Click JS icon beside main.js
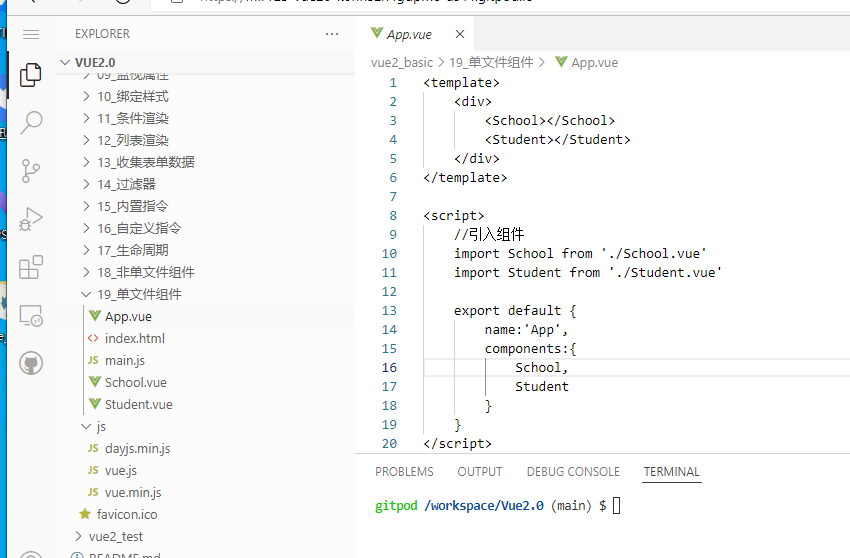Screen dimensions: 850x558 pyautogui.click(x=93, y=360)
